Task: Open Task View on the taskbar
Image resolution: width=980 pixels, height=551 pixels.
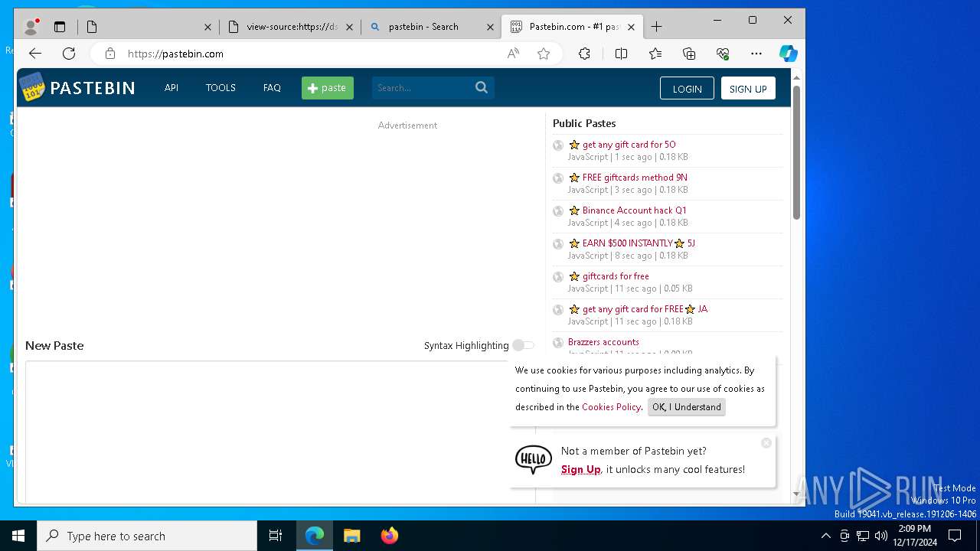Action: point(276,536)
